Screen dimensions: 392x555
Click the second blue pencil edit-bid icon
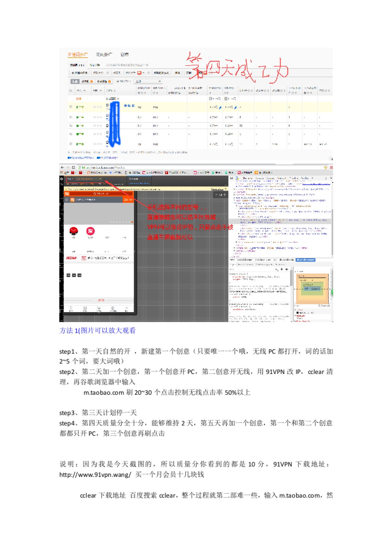236,107
